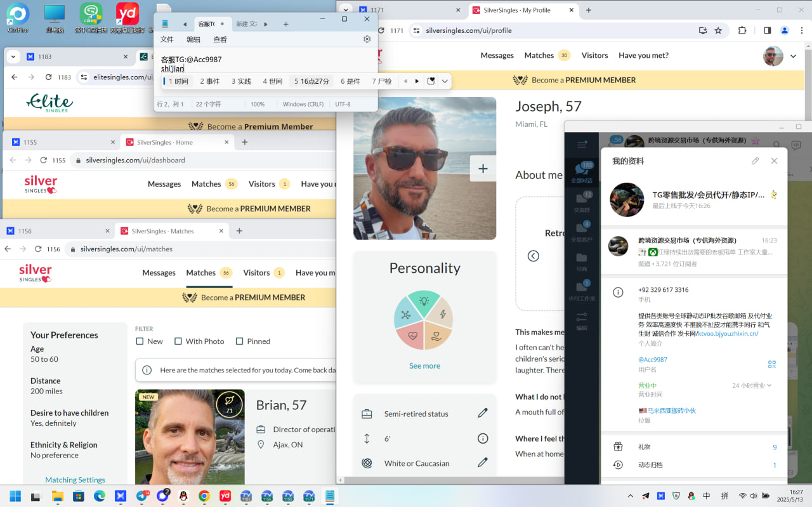The image size is (812, 507).
Task: Enable the New filter checkbox
Action: pos(140,341)
